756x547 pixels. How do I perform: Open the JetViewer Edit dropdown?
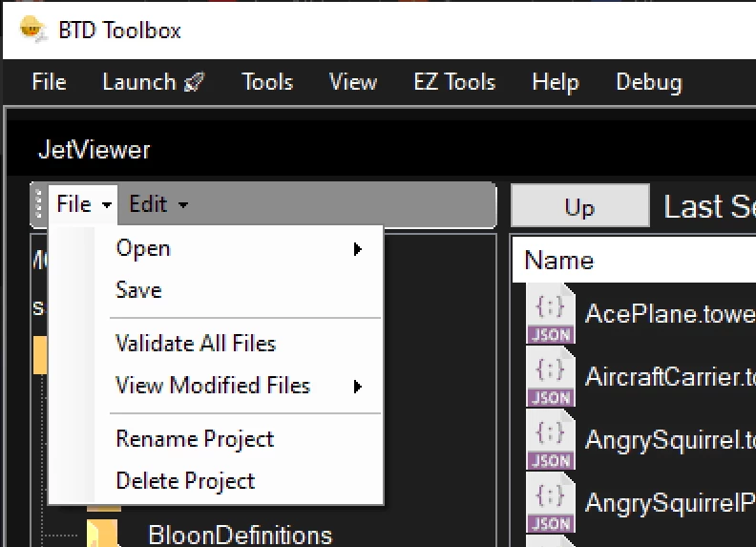(x=157, y=204)
